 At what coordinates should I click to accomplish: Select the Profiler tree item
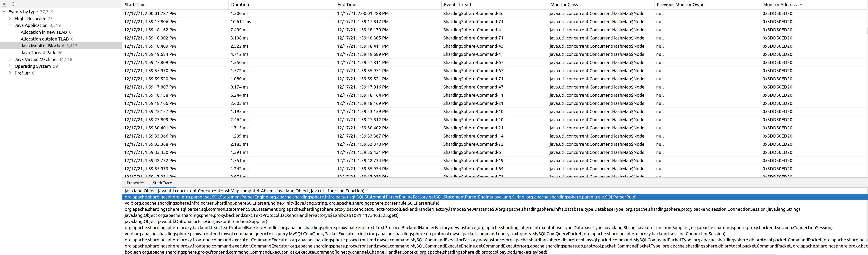(x=22, y=73)
